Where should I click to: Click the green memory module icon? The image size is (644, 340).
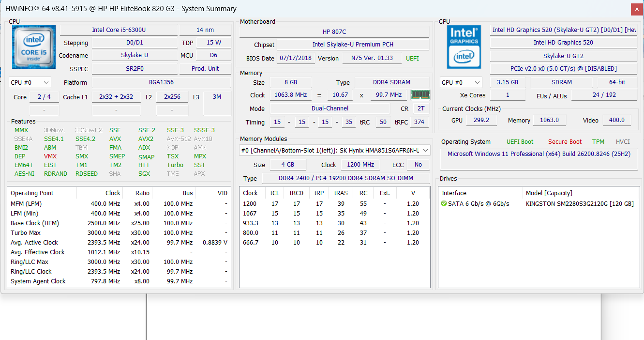tap(420, 94)
